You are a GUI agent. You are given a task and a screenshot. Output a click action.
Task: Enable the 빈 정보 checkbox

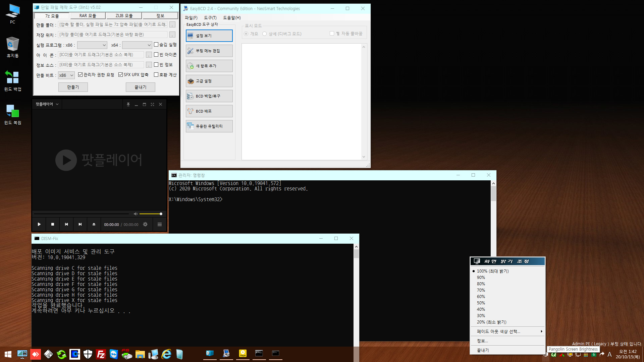click(156, 65)
